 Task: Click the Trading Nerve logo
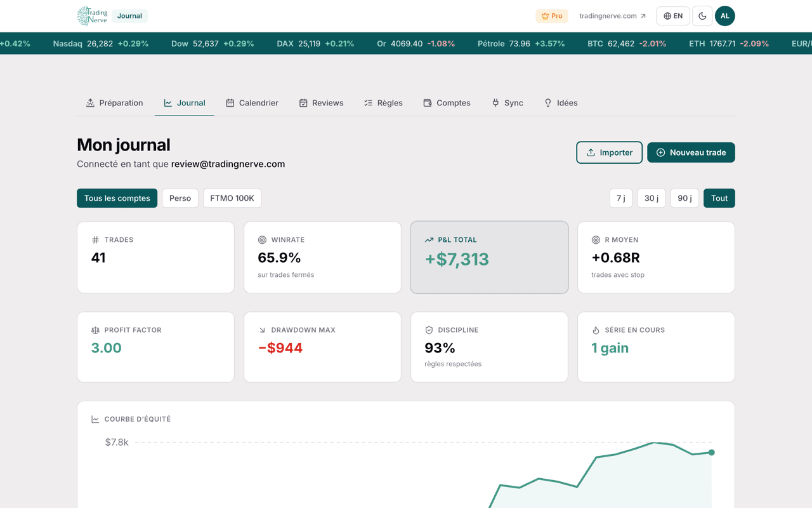pos(92,16)
